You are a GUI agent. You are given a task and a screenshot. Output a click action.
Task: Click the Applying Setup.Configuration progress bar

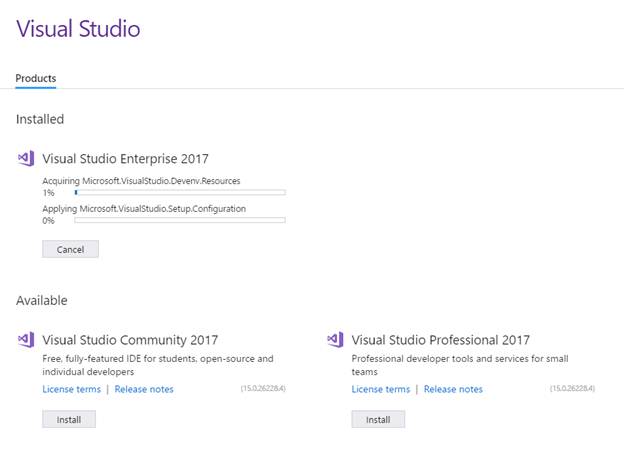[180, 220]
